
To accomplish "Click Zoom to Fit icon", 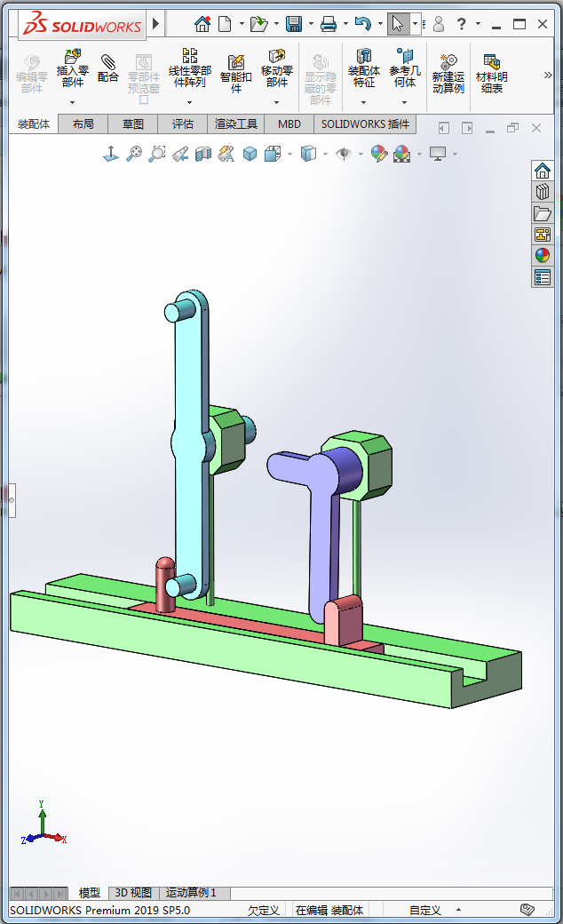I will coord(134,154).
